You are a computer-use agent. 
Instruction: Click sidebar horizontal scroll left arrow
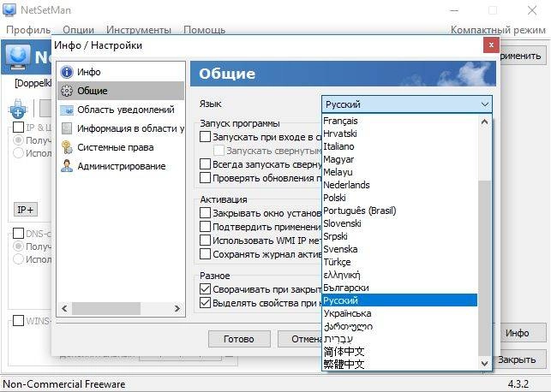(64, 308)
